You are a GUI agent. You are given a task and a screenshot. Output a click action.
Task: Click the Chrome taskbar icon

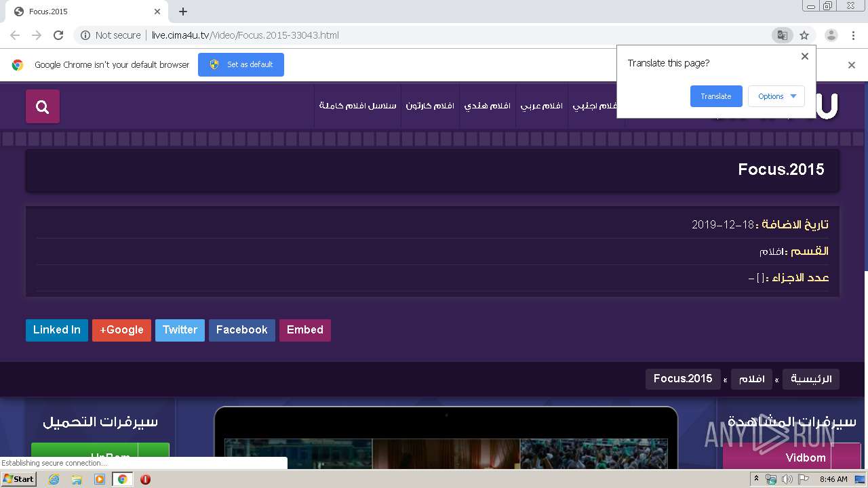[x=122, y=479]
